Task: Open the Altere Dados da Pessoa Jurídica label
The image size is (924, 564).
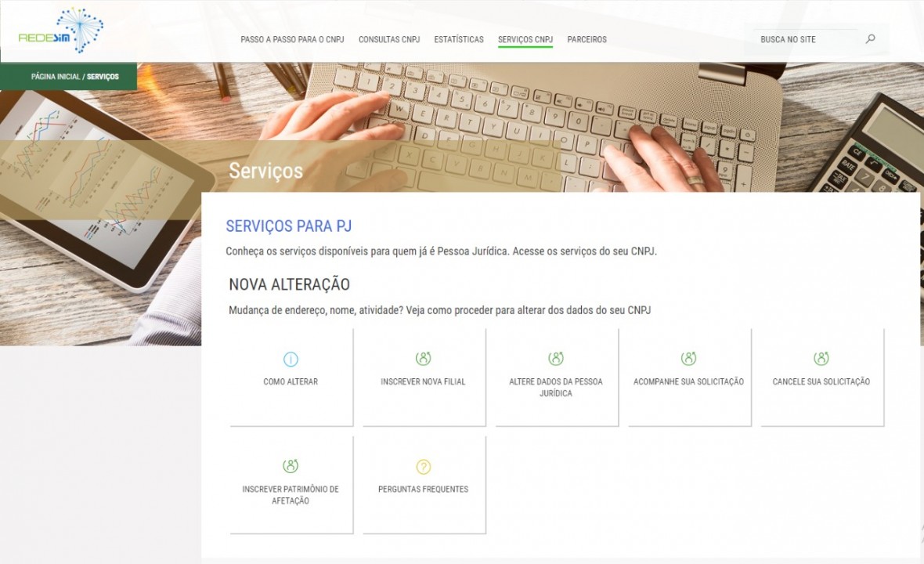Action: point(556,387)
